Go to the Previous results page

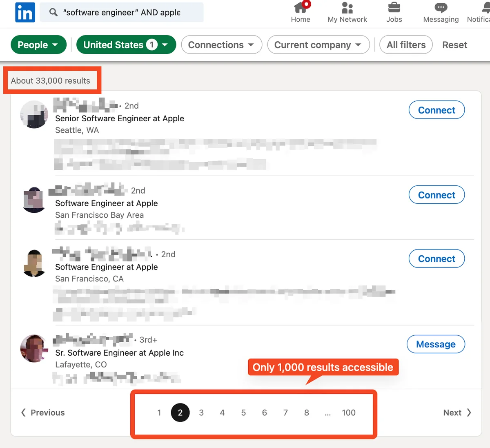(43, 412)
